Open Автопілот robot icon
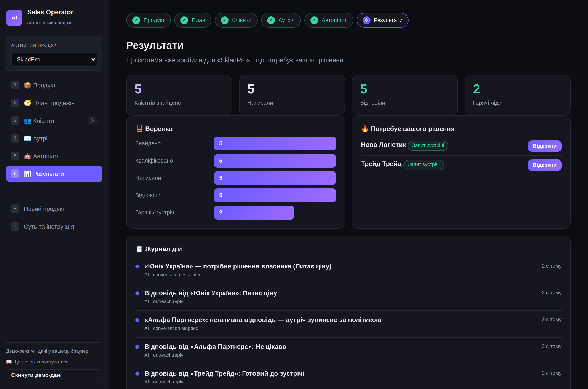 tap(27, 156)
